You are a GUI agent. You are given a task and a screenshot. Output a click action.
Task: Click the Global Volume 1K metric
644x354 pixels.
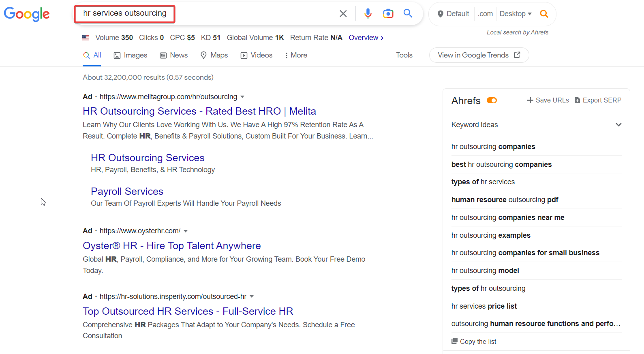tap(255, 38)
